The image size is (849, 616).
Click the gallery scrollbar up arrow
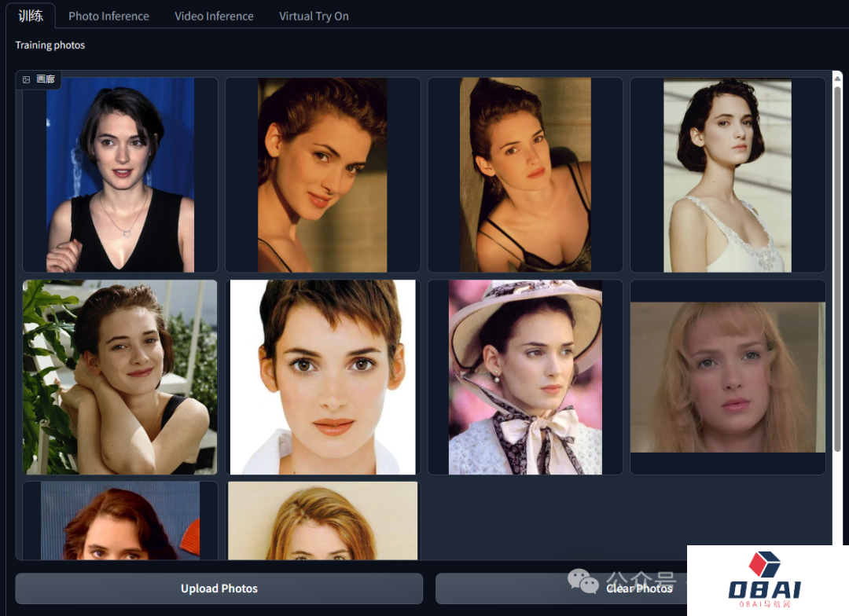pos(838,78)
